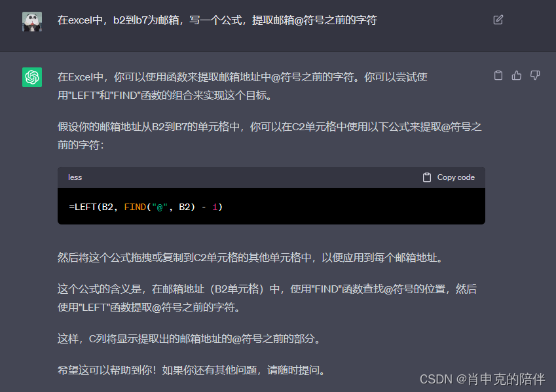Click the user question about excel b2到b7
Viewport: 556px width, 392px height.
pyautogui.click(x=217, y=20)
